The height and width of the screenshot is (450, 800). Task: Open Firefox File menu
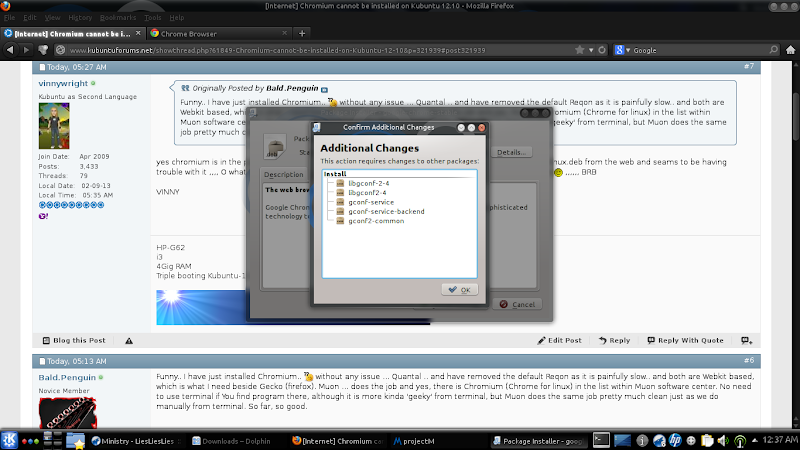(9, 17)
